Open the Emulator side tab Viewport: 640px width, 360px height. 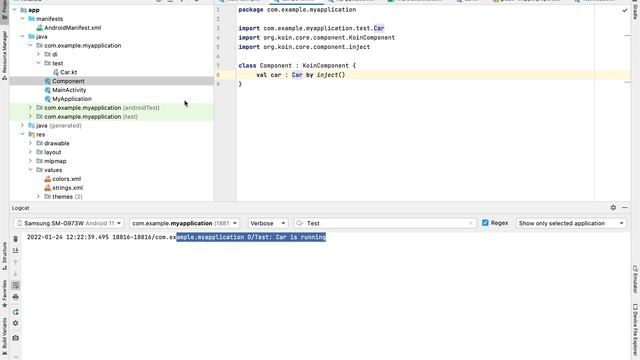click(635, 279)
